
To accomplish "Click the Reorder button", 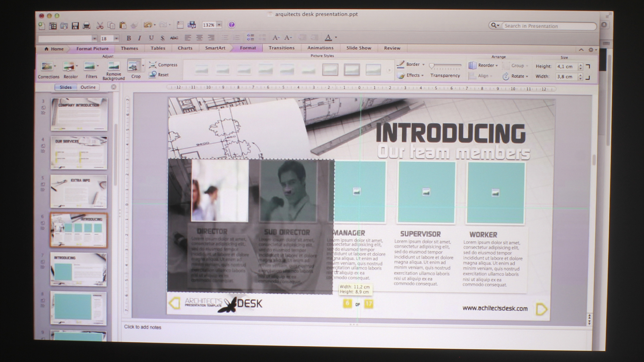I will [483, 65].
